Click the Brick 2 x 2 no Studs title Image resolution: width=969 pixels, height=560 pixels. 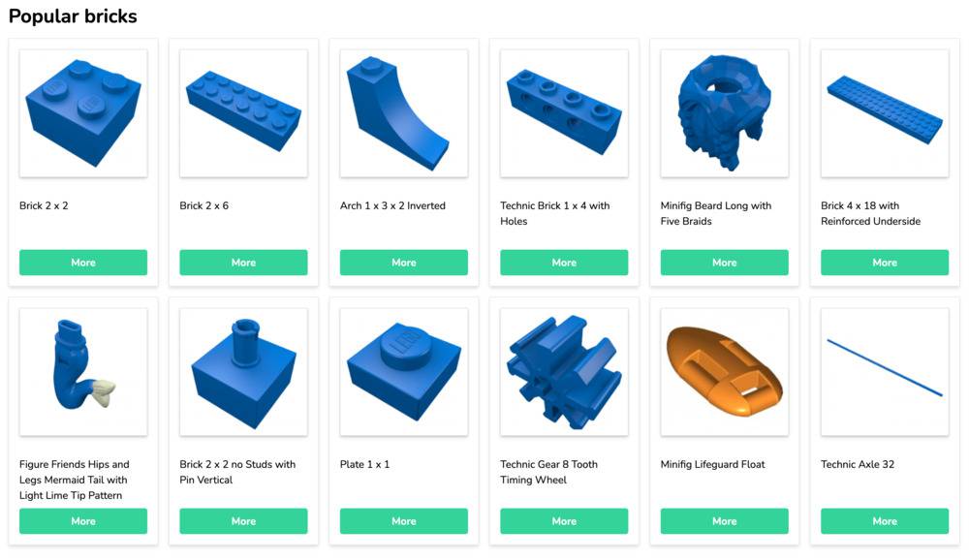[x=238, y=472]
